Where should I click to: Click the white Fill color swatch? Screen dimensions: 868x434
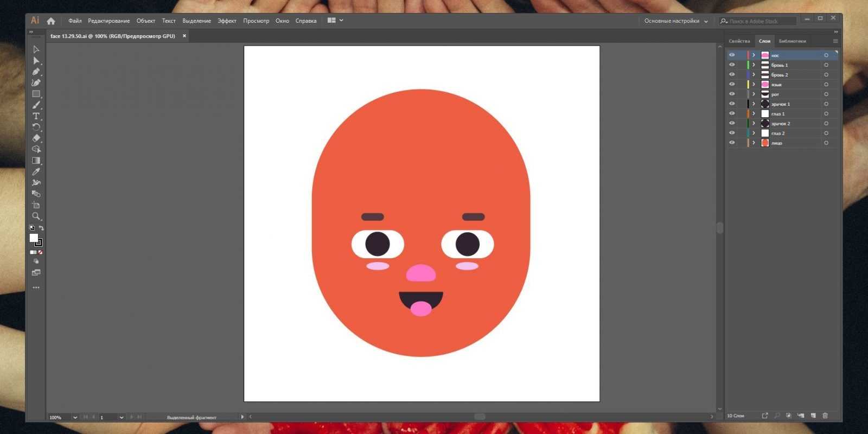pyautogui.click(x=34, y=238)
